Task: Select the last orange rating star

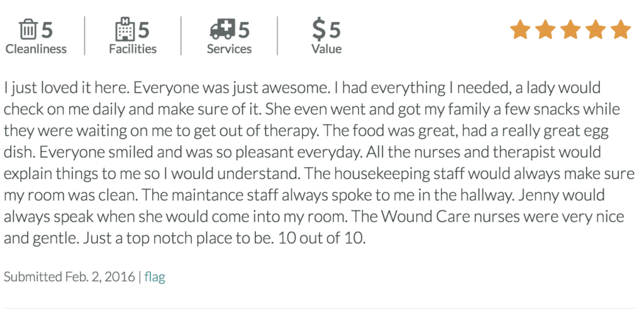Action: click(x=620, y=30)
